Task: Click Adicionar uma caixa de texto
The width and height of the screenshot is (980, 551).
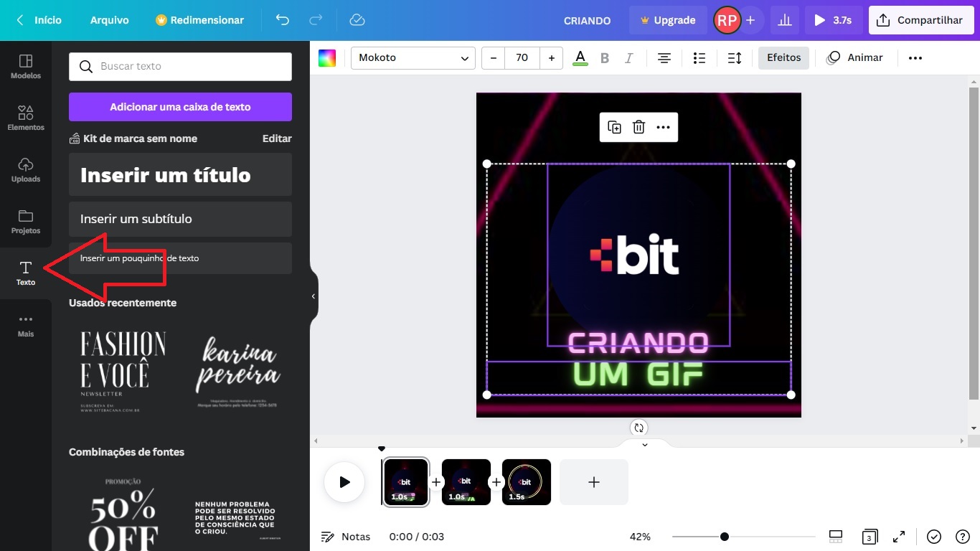Action: point(179,106)
